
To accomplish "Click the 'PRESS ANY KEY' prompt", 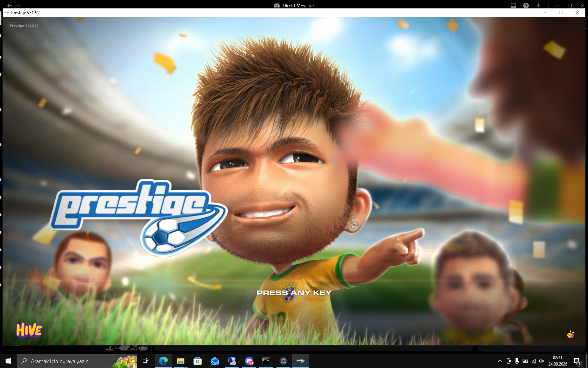I will click(294, 293).
